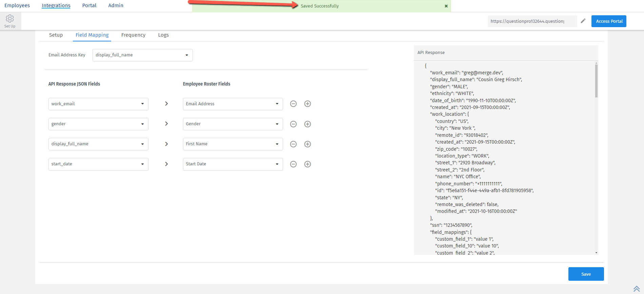Click the API Response vertical scrollbar thumb

click(x=596, y=81)
